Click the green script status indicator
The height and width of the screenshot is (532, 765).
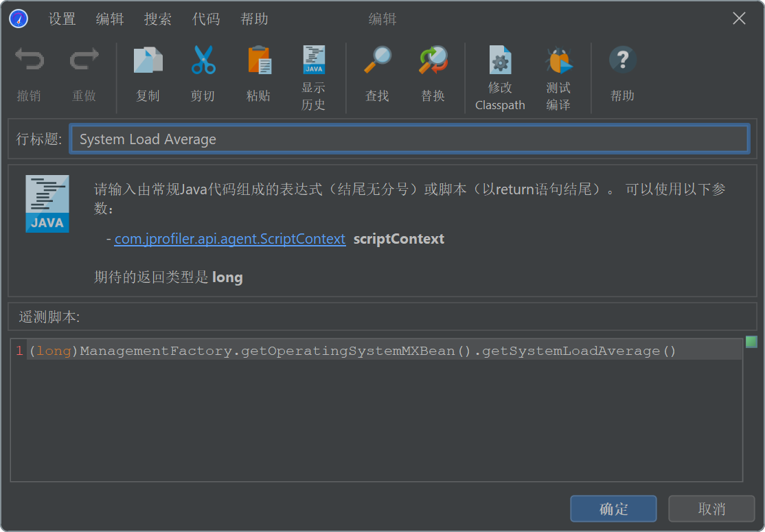pos(751,342)
